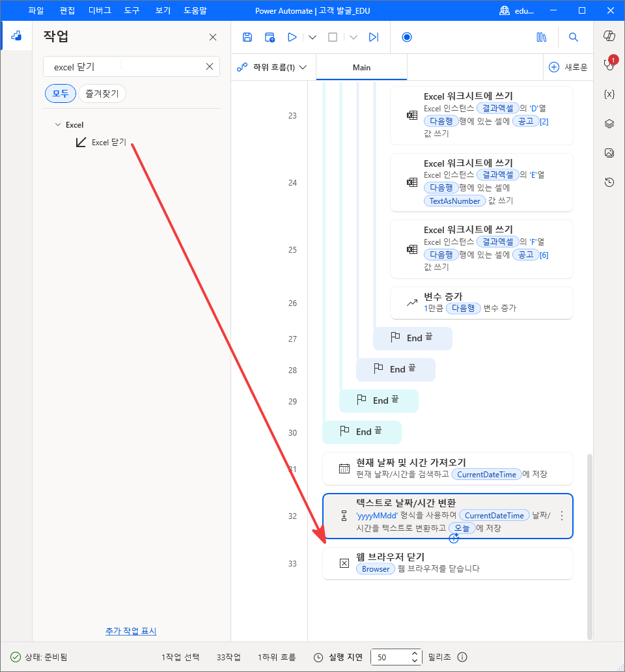The image size is (625, 672).
Task: Select the End block on line 29
Action: (379, 400)
